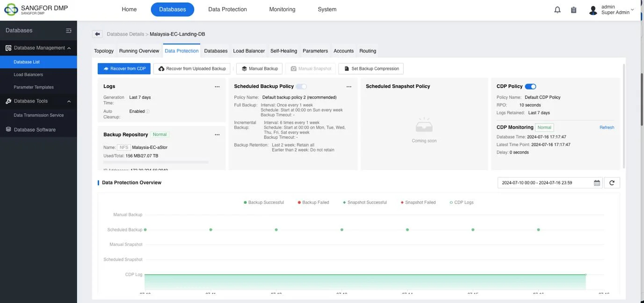Open the task list clipboard icon
This screenshot has height=303, width=644.
(573, 9)
